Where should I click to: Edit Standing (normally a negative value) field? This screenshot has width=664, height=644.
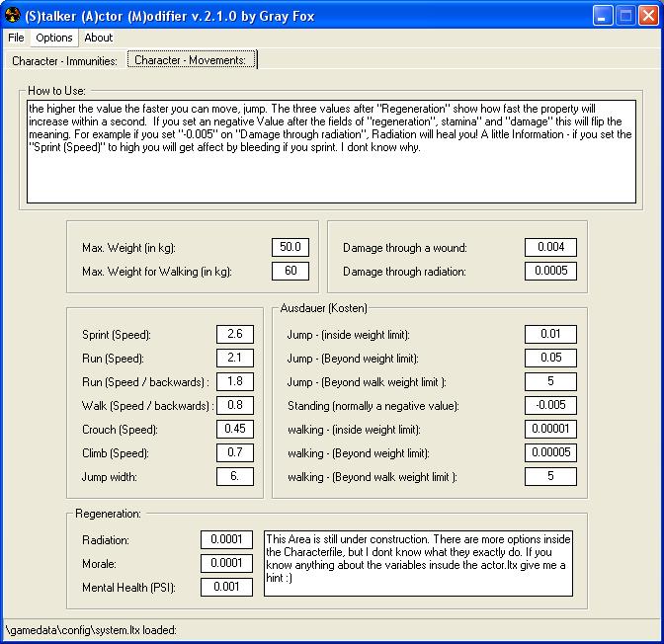pos(550,406)
